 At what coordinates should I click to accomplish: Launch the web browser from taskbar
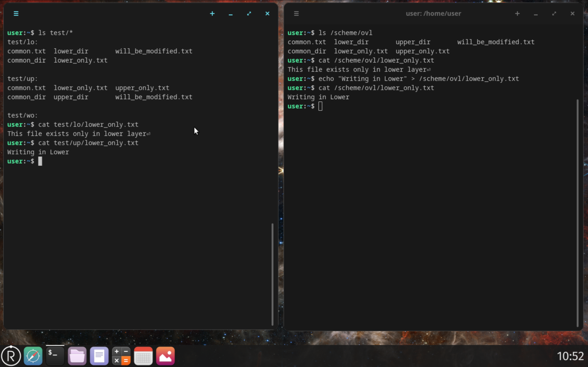coord(33,356)
